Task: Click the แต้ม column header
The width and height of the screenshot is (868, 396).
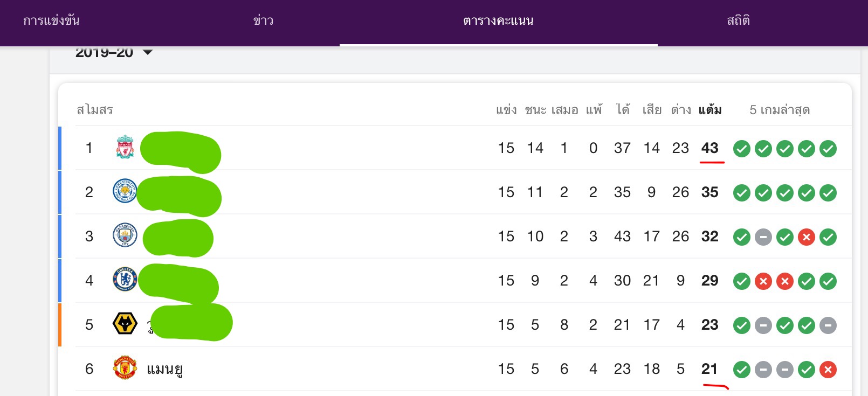Action: 709,110
